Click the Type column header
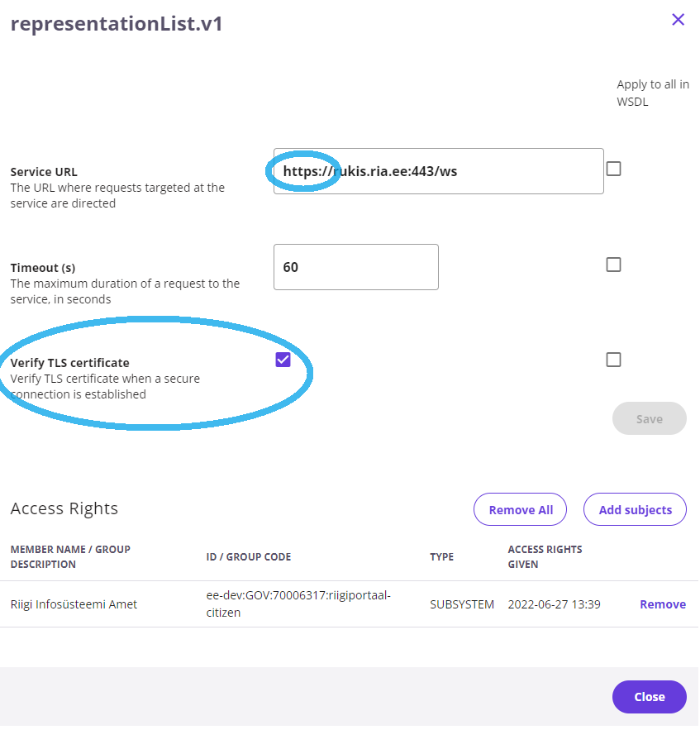Screen dimensions: 700x730 [441, 557]
